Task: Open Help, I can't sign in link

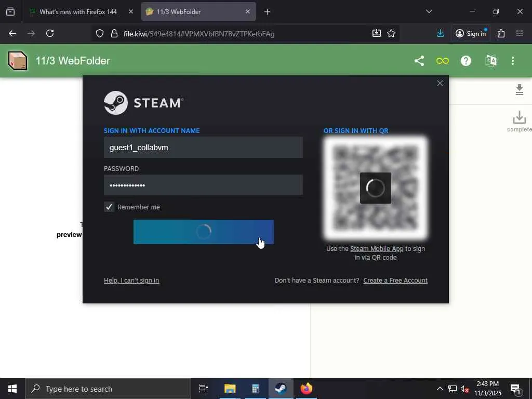Action: (x=131, y=280)
